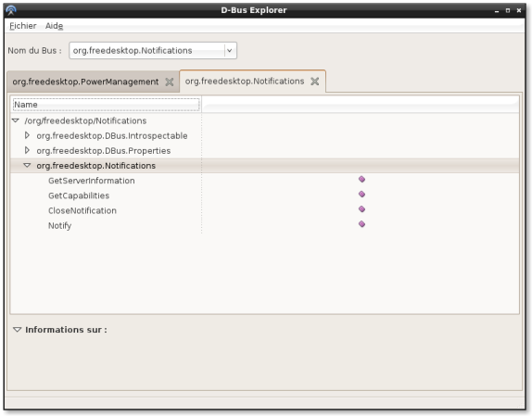Click the purple diamond icon beside GetServerInformation
Screen dimensions: 532x416
click(x=361, y=179)
